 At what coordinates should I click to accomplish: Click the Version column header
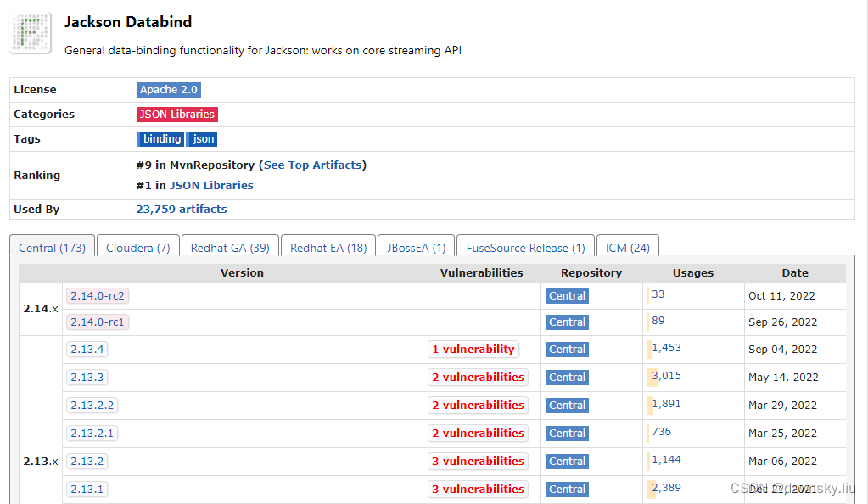242,273
